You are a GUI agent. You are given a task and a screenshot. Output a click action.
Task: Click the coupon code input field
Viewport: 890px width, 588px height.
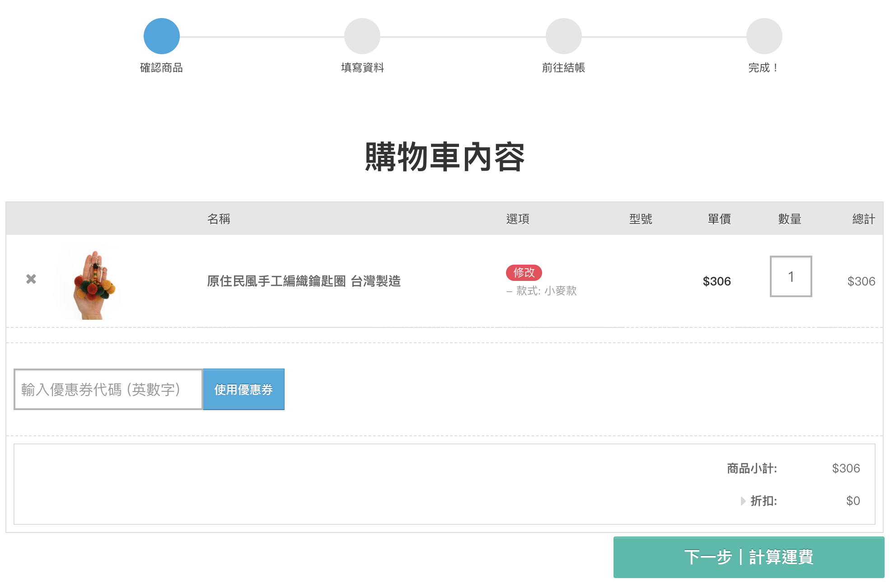(108, 389)
